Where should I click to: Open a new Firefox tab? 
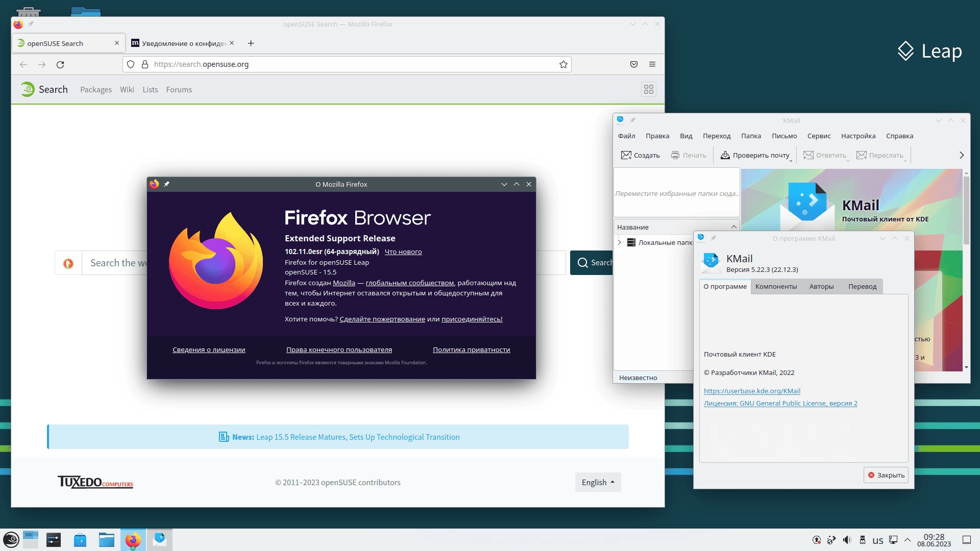251,43
